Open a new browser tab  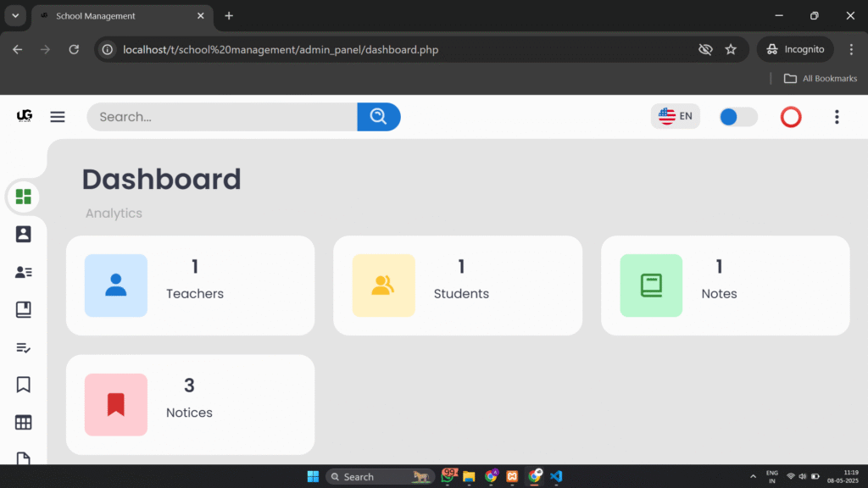coord(229,16)
